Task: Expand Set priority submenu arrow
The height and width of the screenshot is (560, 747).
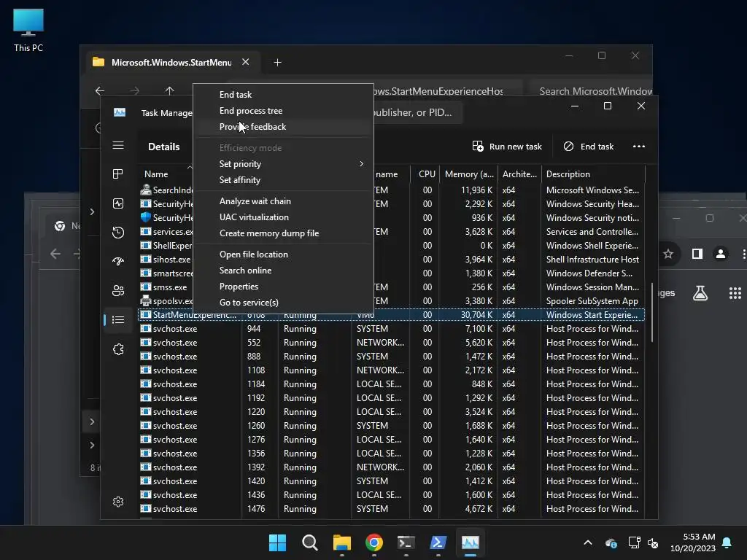Action: tap(361, 164)
